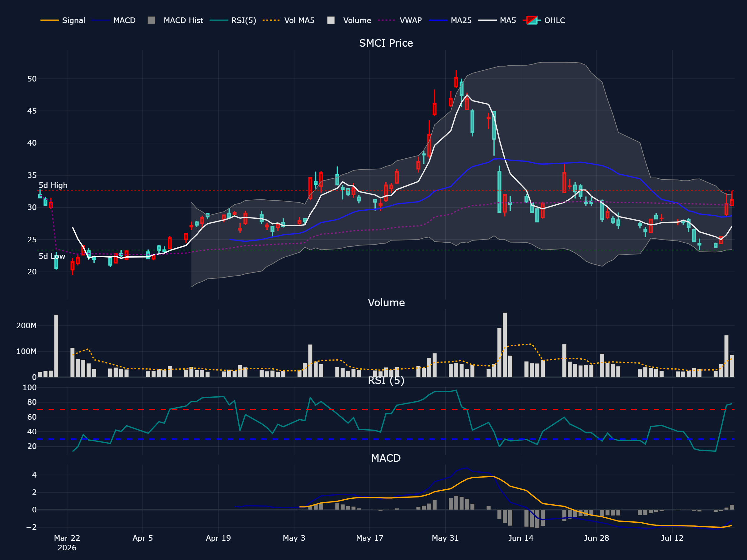Viewport: 747px width, 560px height.
Task: Click the white Volume legend square
Action: (331, 20)
